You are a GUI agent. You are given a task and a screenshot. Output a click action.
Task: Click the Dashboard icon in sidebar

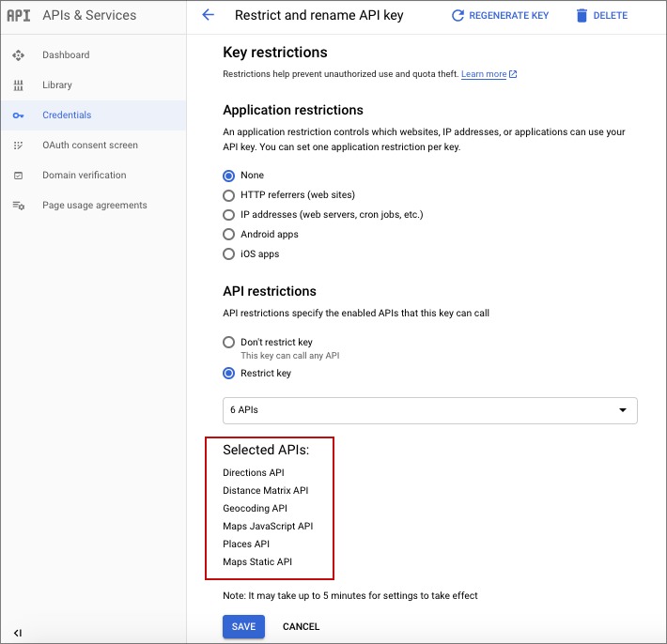pyautogui.click(x=18, y=55)
